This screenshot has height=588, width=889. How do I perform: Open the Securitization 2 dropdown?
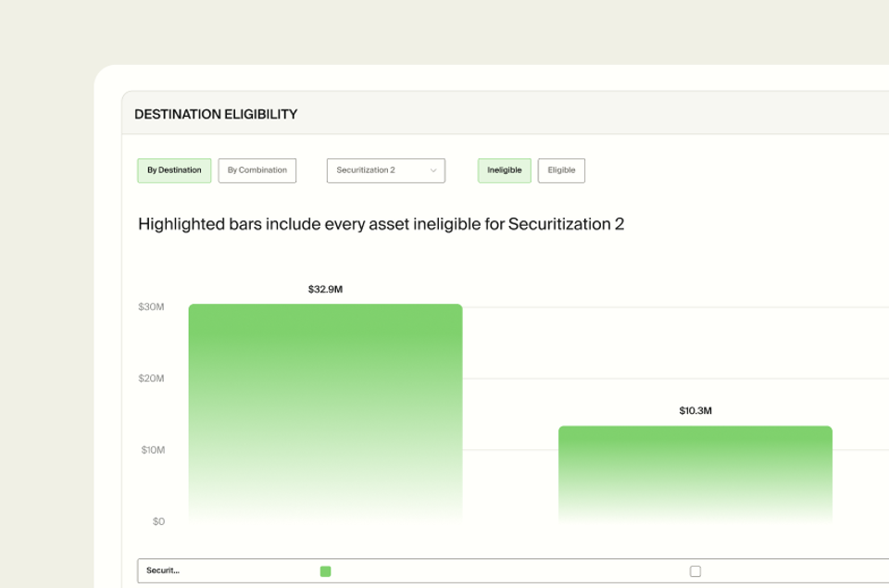[x=385, y=170]
